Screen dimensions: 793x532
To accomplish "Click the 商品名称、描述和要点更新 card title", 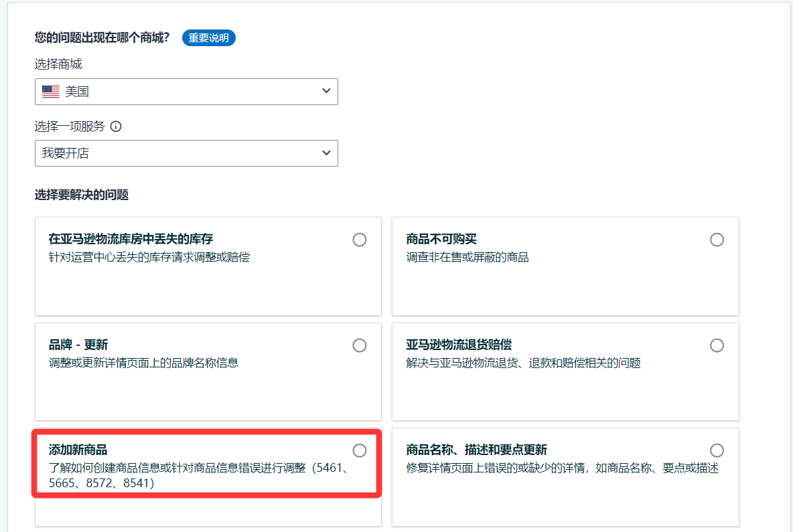I will (476, 450).
